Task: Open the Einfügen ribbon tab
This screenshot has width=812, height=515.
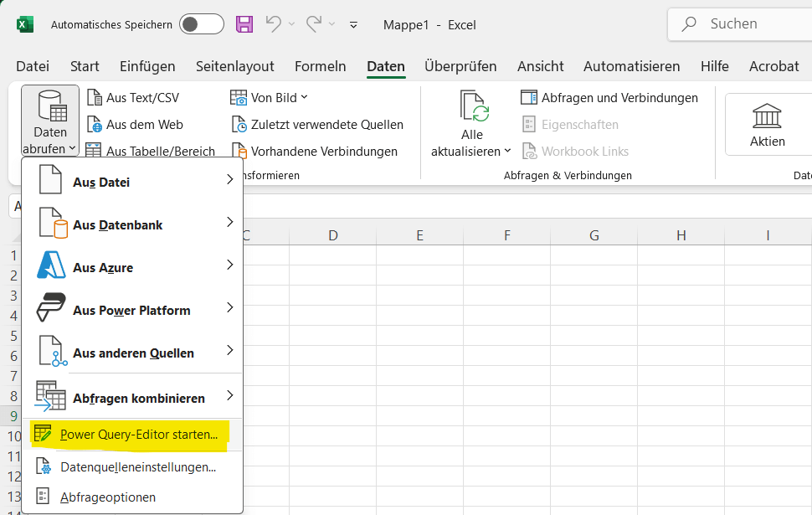Action: pyautogui.click(x=147, y=66)
